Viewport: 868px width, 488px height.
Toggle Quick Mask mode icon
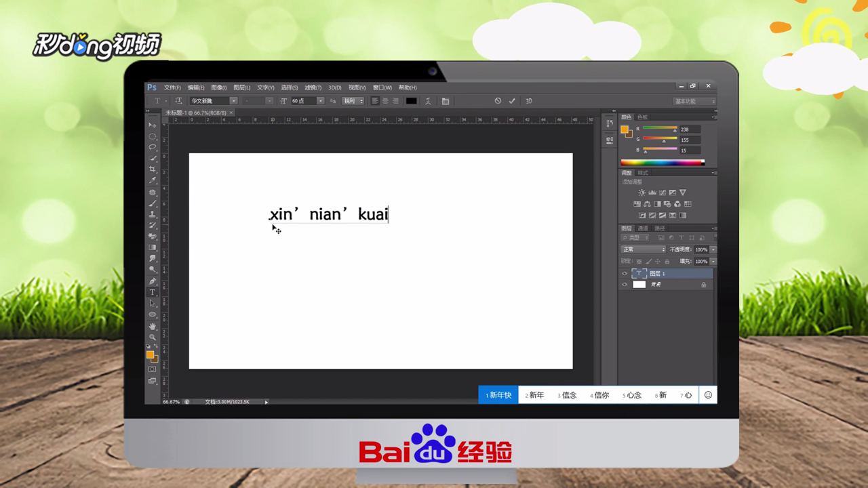tap(152, 369)
